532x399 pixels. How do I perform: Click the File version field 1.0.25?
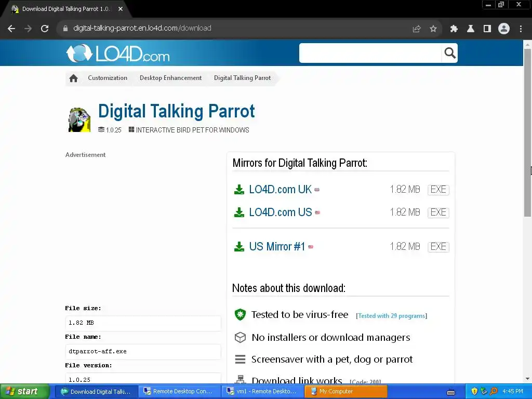pos(143,379)
